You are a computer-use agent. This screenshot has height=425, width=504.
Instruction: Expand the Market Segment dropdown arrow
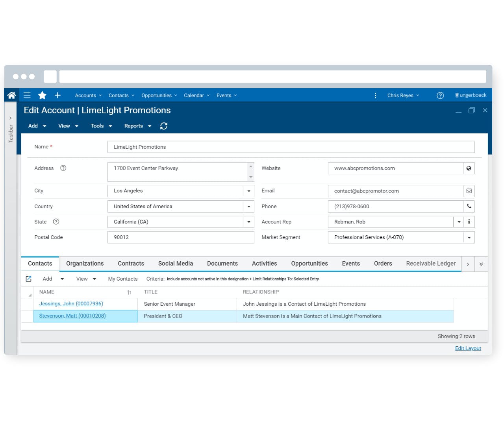click(469, 237)
